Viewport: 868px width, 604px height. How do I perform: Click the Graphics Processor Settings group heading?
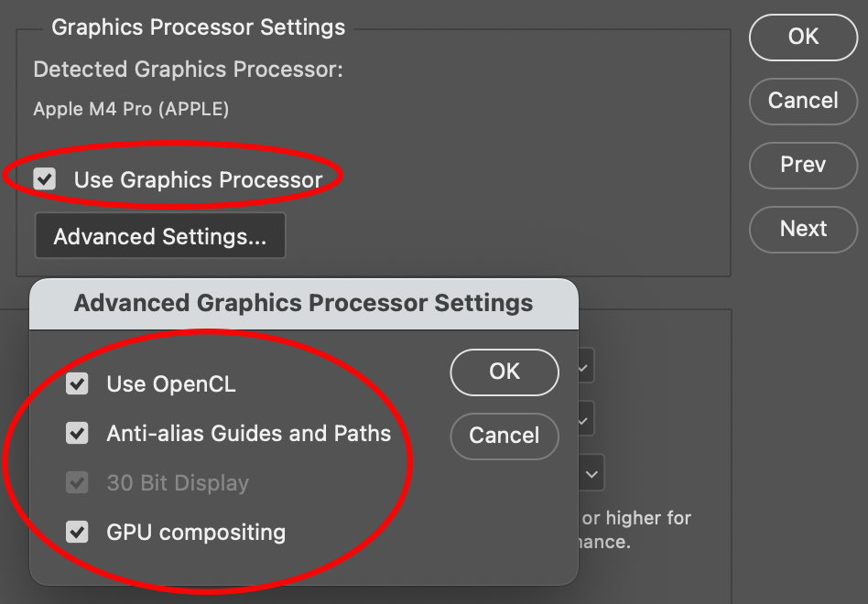click(x=199, y=27)
